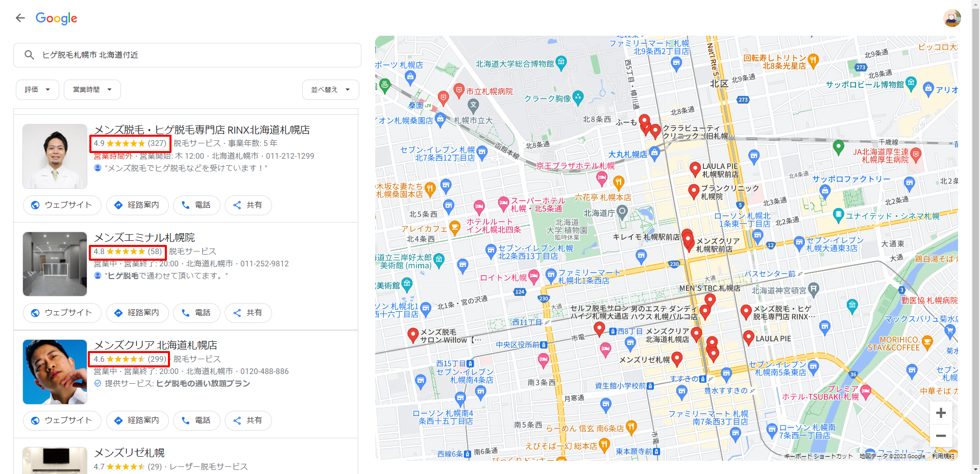Click the 北海道大学総合博物館 museum map icon
This screenshot has width=980, height=474.
click(x=561, y=63)
